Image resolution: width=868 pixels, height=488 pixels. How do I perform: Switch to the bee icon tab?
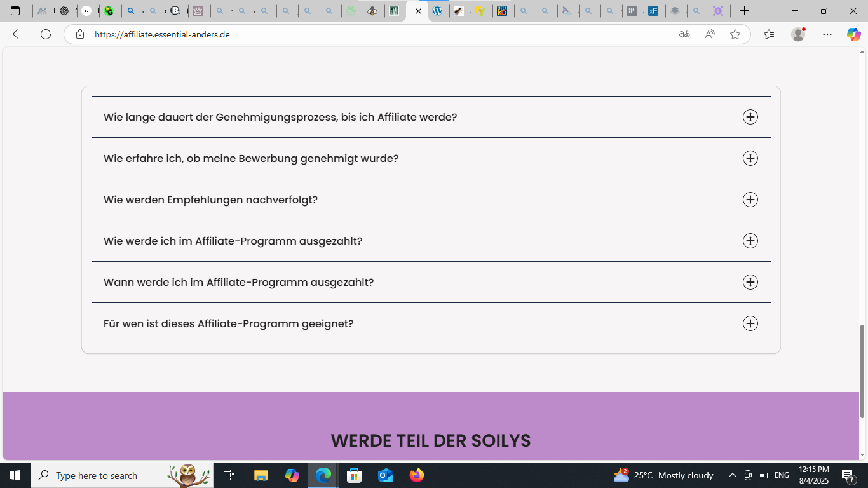pyautogui.click(x=372, y=11)
